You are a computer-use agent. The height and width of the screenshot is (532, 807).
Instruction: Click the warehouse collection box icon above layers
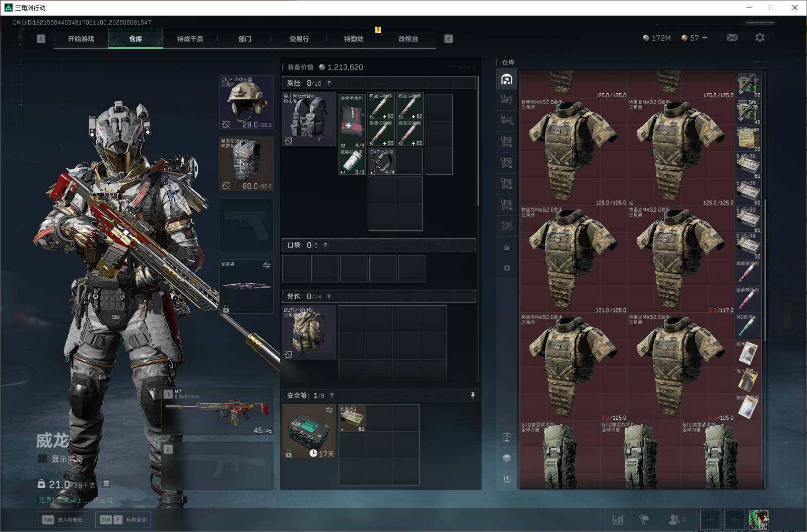coord(507,437)
